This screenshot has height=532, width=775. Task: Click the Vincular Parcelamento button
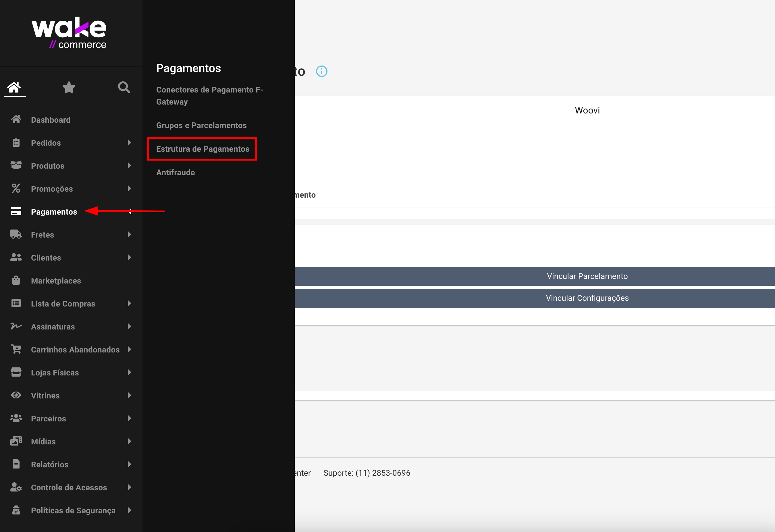[x=587, y=276]
